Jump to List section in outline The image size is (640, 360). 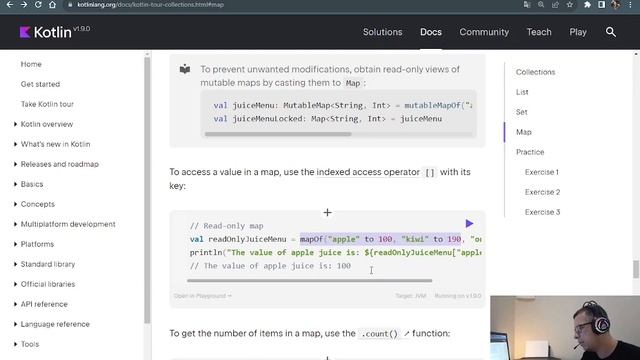[x=522, y=92]
